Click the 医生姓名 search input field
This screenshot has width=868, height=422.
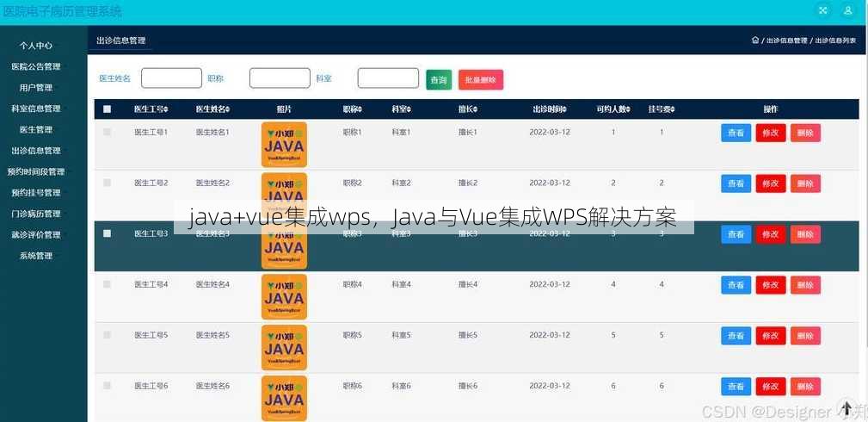pyautogui.click(x=171, y=78)
